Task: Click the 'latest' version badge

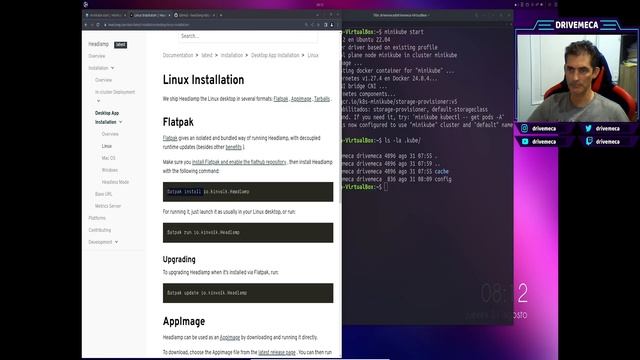Action: (120, 44)
